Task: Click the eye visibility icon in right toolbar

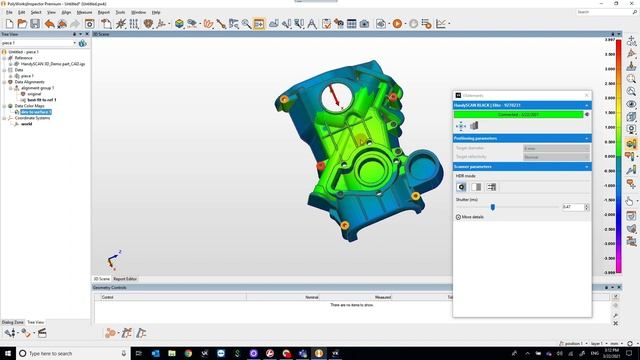Action: point(631,104)
